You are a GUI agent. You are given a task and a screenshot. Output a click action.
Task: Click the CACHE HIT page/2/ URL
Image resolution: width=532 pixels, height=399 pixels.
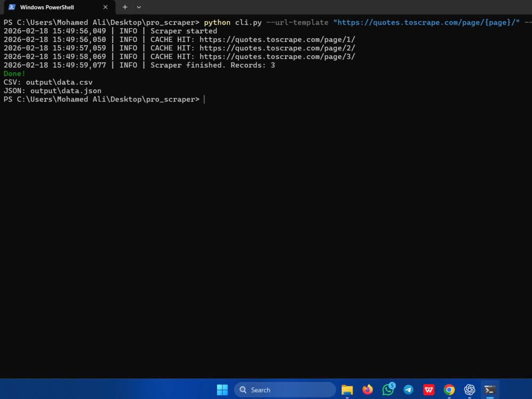[277, 48]
